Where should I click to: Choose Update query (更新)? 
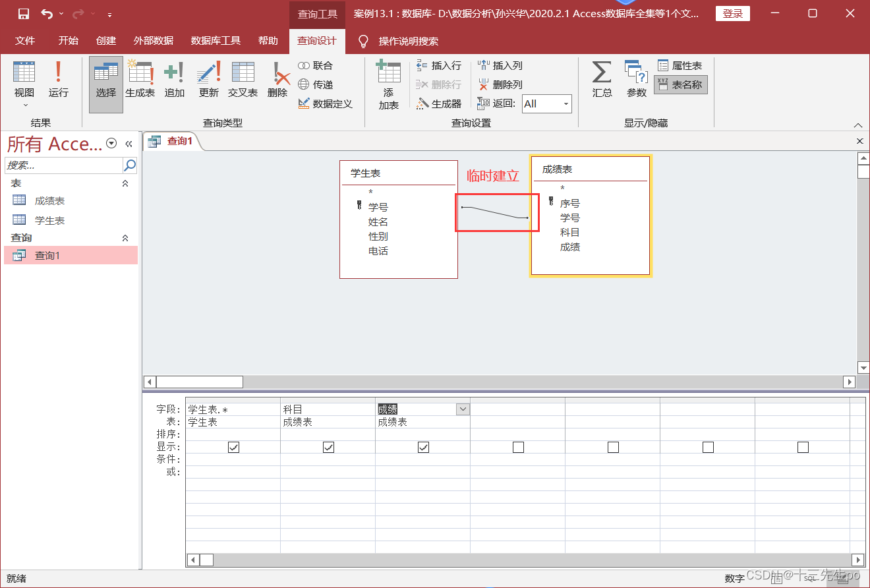pyautogui.click(x=208, y=80)
